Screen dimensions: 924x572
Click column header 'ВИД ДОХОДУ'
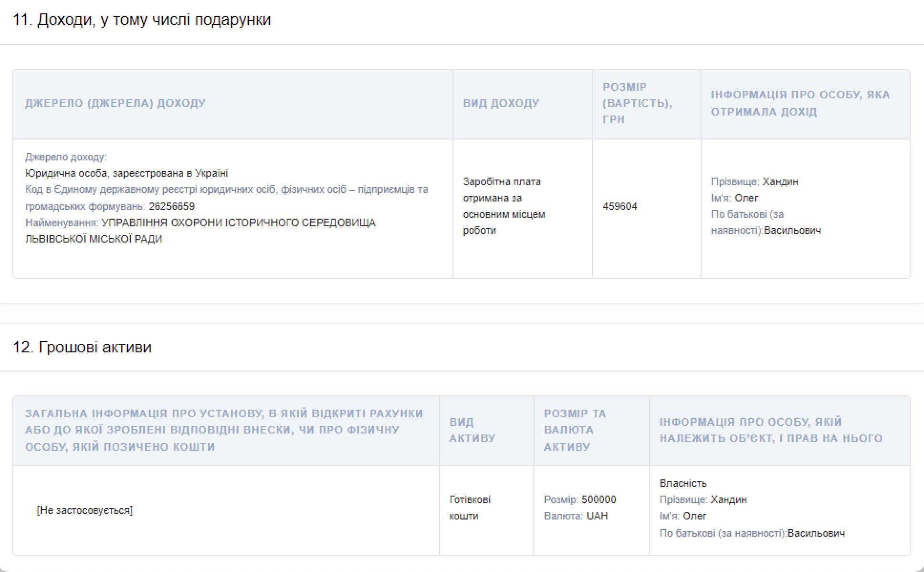(x=501, y=103)
